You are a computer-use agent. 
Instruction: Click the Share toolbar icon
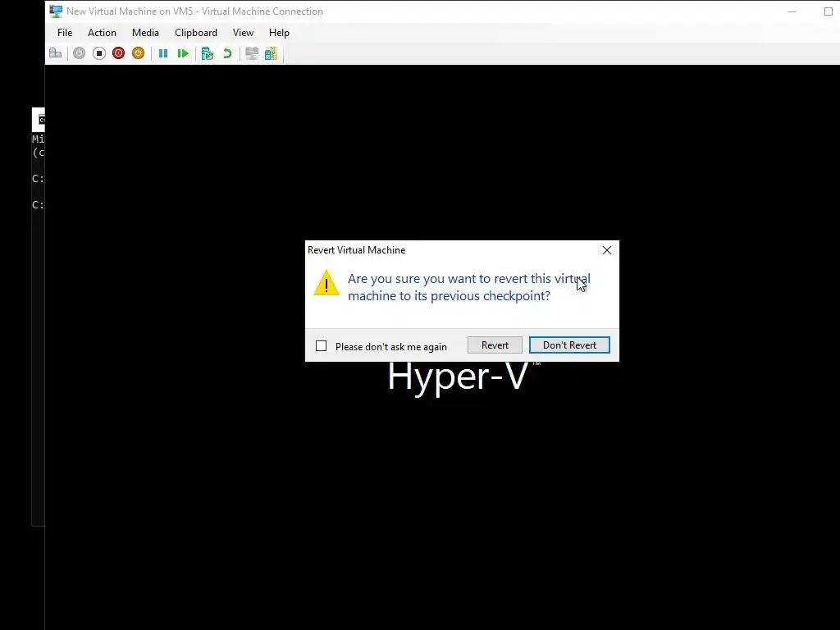[271, 53]
